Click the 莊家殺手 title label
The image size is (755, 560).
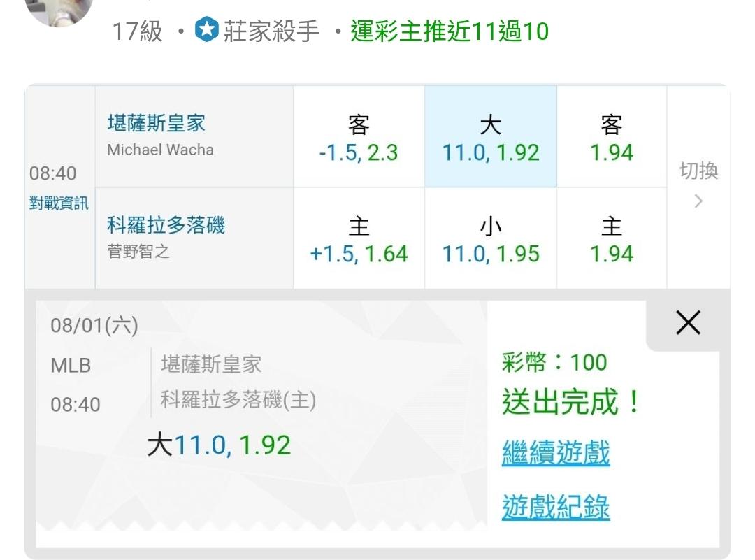point(271,31)
